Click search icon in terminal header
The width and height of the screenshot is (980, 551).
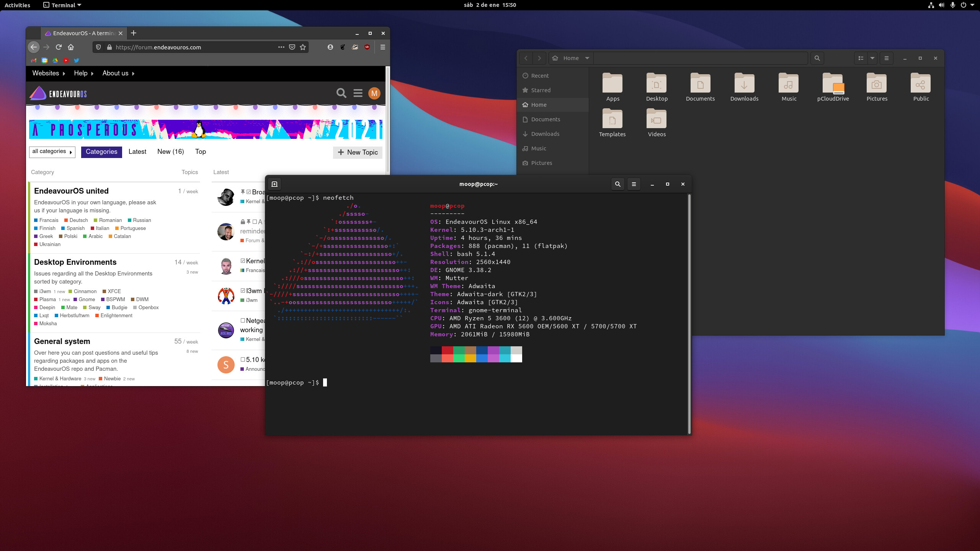click(617, 184)
